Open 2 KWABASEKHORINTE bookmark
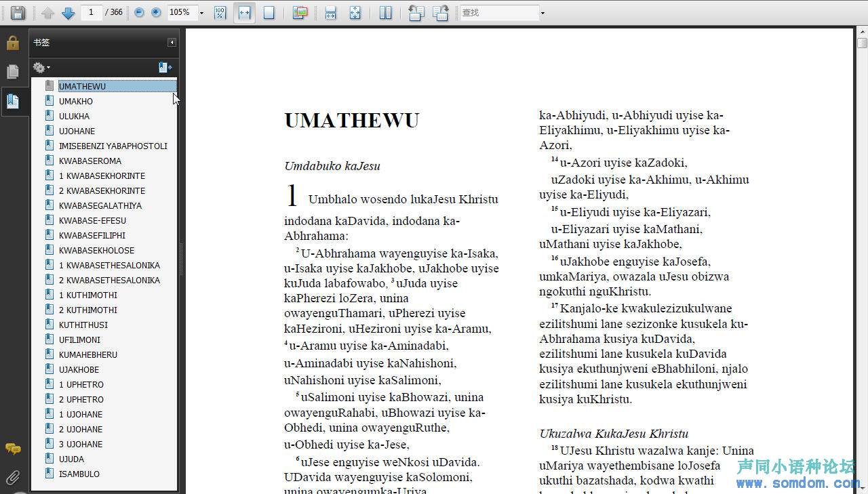868x494 pixels. coord(102,190)
